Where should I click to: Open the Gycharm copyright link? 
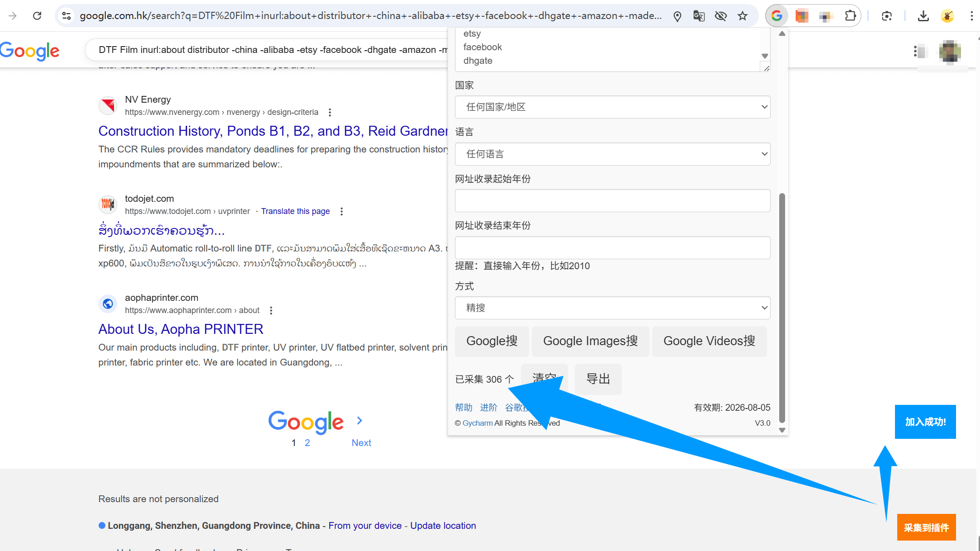[x=478, y=423]
